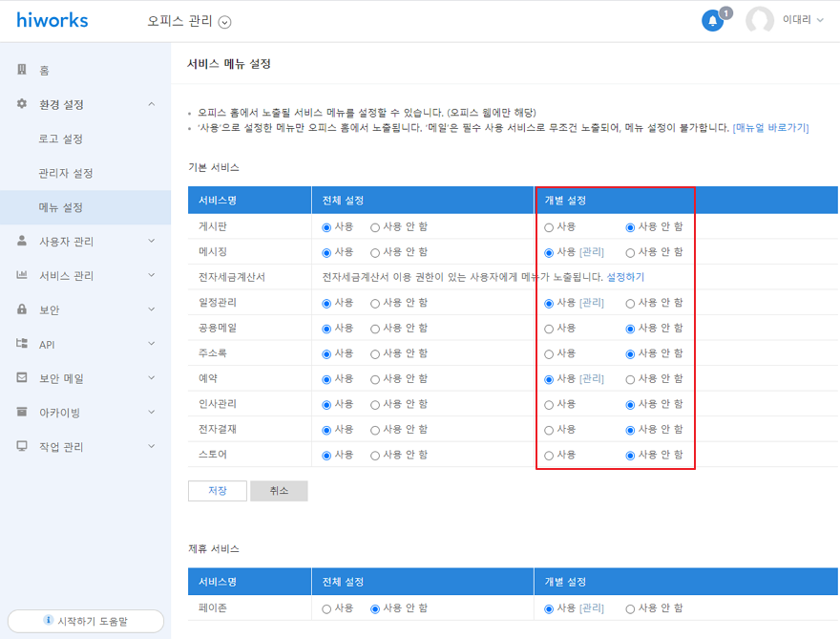Open the 매뉴얼 바로가기 link
The image size is (840, 639).
point(770,128)
